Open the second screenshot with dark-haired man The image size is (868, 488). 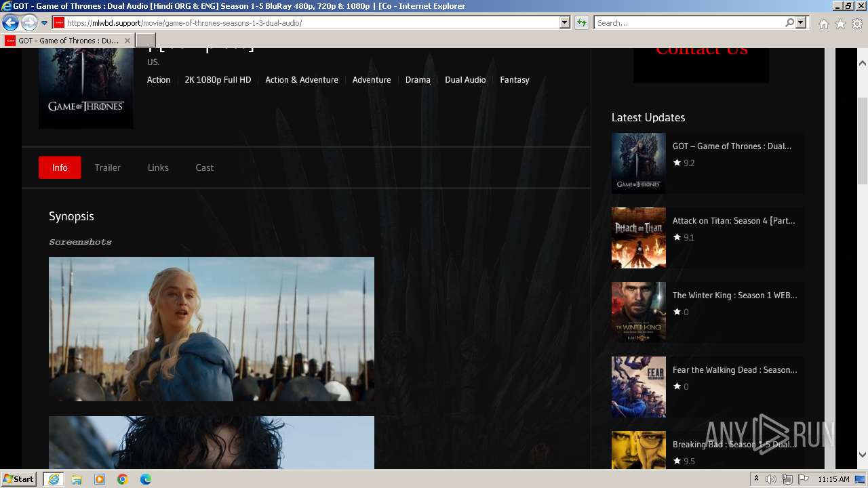click(x=212, y=443)
